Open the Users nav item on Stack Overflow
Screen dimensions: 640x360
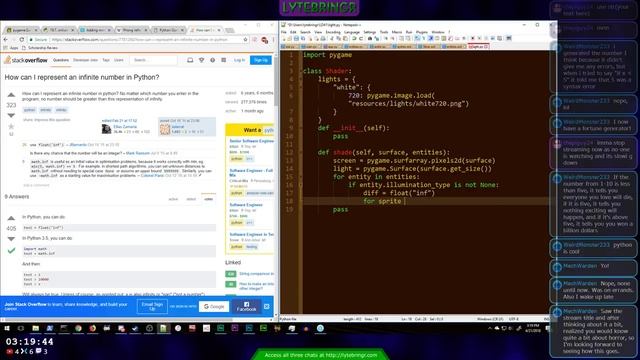click(x=119, y=60)
